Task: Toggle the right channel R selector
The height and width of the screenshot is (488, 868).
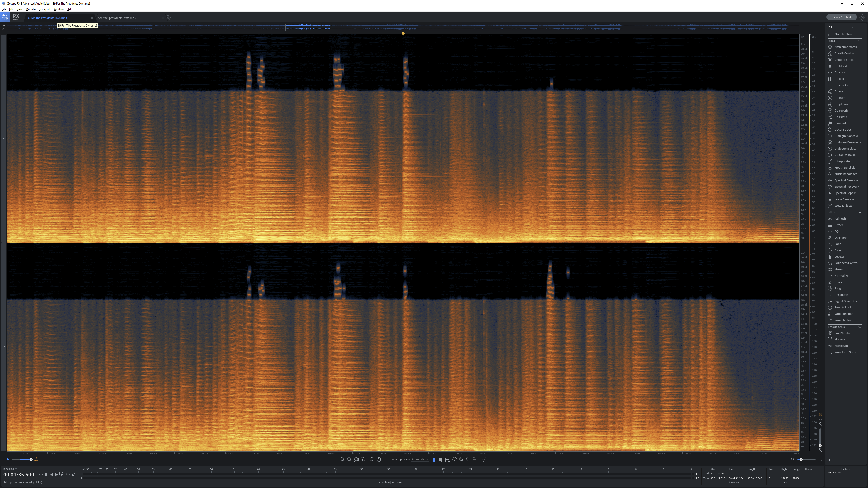Action: [x=4, y=347]
